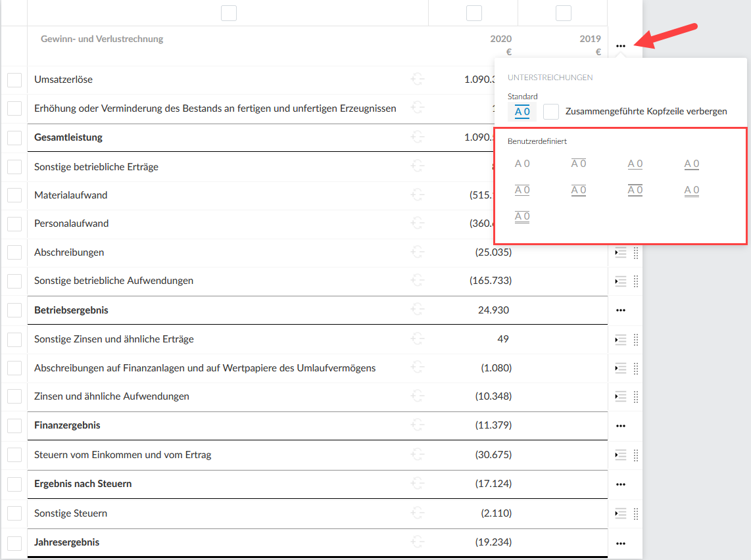Click indent icon for Abschreibungen auf Finanzanlagen row

pos(621,368)
